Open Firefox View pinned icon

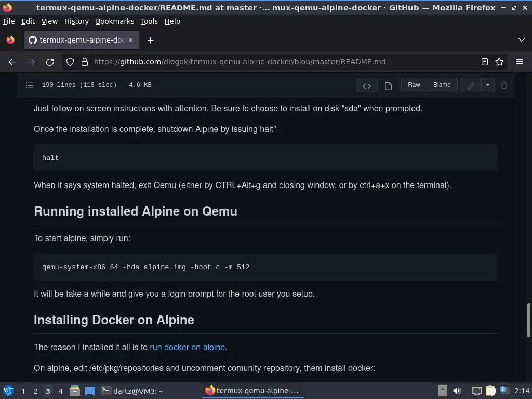coord(10,40)
